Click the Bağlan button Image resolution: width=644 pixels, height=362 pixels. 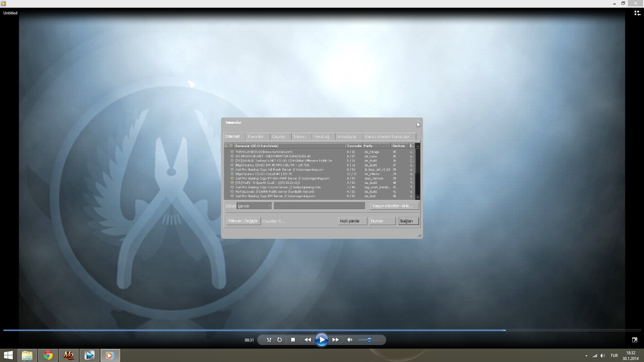coord(408,221)
